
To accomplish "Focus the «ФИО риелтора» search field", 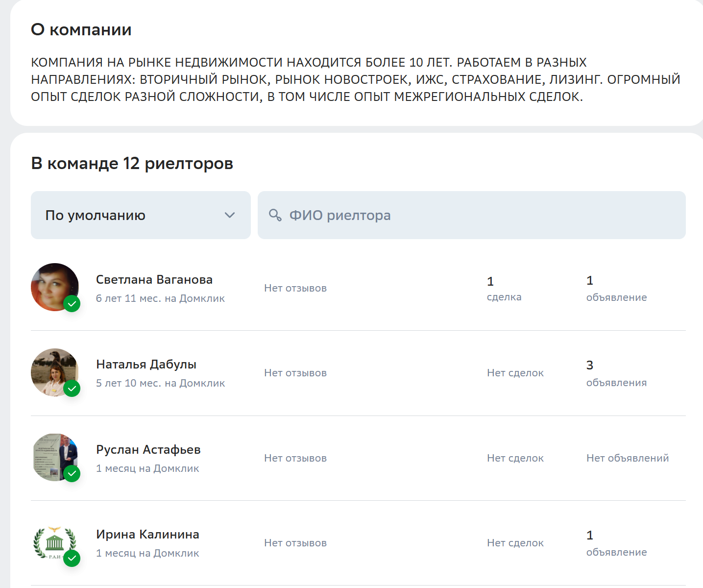I will pyautogui.click(x=480, y=215).
